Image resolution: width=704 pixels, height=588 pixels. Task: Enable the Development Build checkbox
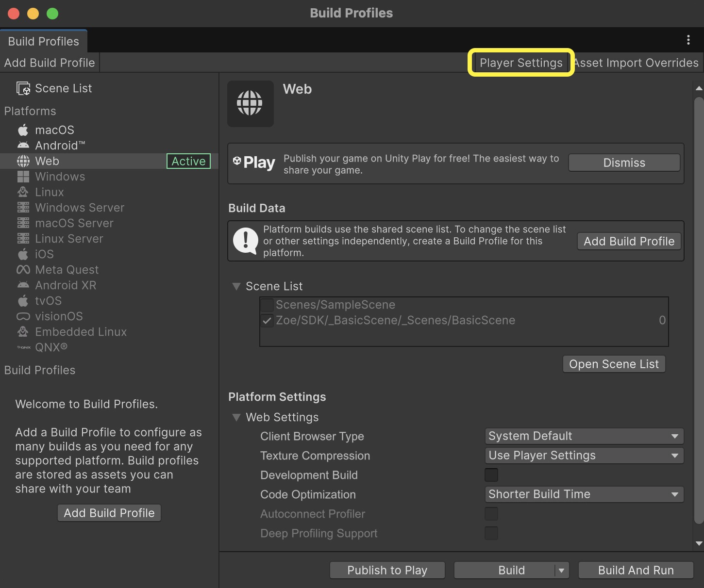(491, 475)
